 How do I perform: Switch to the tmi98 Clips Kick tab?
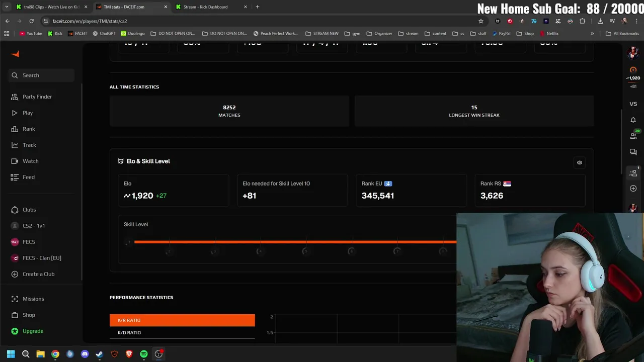tap(51, 7)
